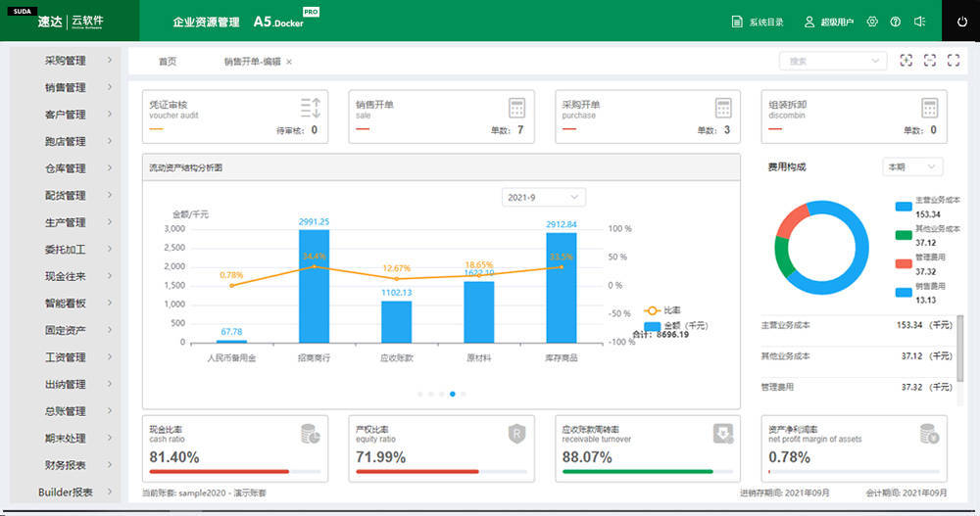Viewport: 980px width, 516px height.
Task: Click the shield icon on equity ratio card
Action: (x=516, y=434)
